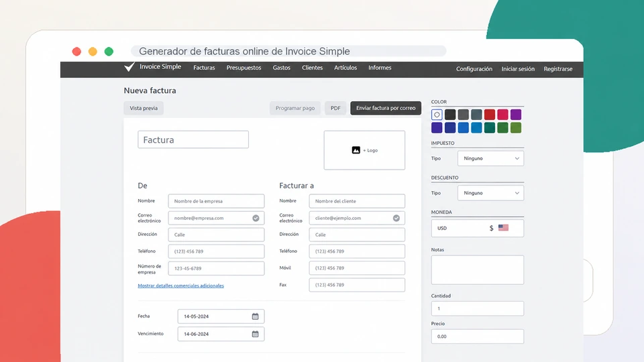Click the Fecha date field
Screen dimensions: 644x362
click(221, 316)
